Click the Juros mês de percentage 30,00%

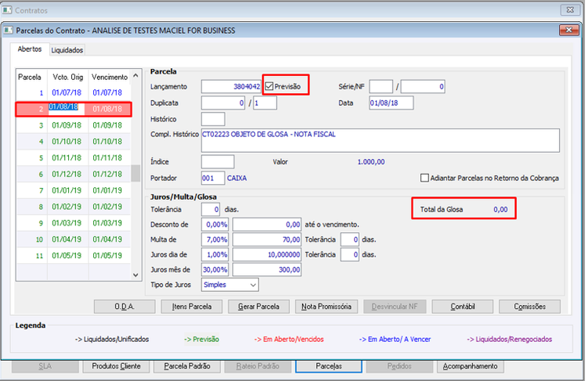pyautogui.click(x=216, y=270)
